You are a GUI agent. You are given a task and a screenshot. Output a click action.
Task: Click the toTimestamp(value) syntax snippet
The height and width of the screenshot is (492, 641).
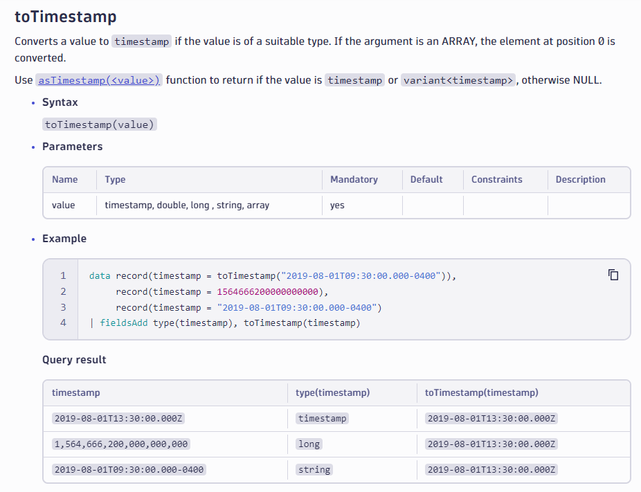pyautogui.click(x=100, y=125)
